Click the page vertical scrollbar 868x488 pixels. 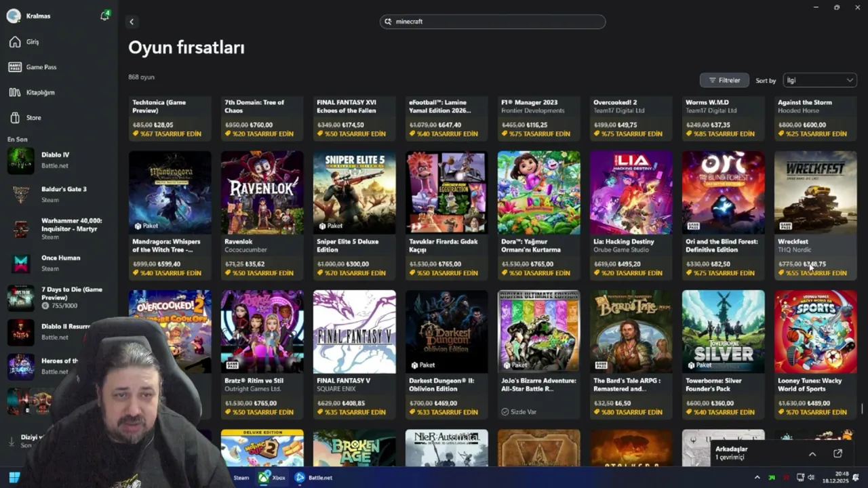pyautogui.click(x=863, y=409)
